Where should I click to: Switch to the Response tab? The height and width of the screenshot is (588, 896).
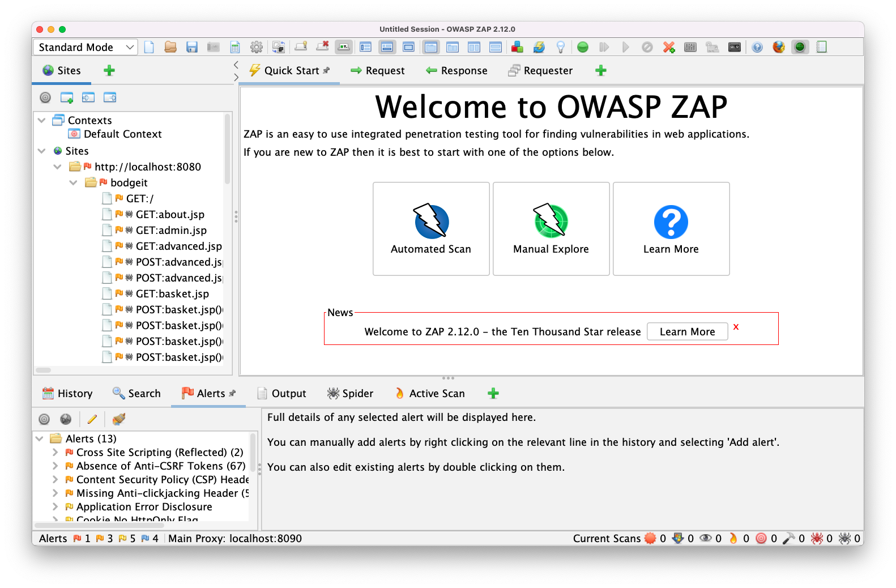[457, 70]
